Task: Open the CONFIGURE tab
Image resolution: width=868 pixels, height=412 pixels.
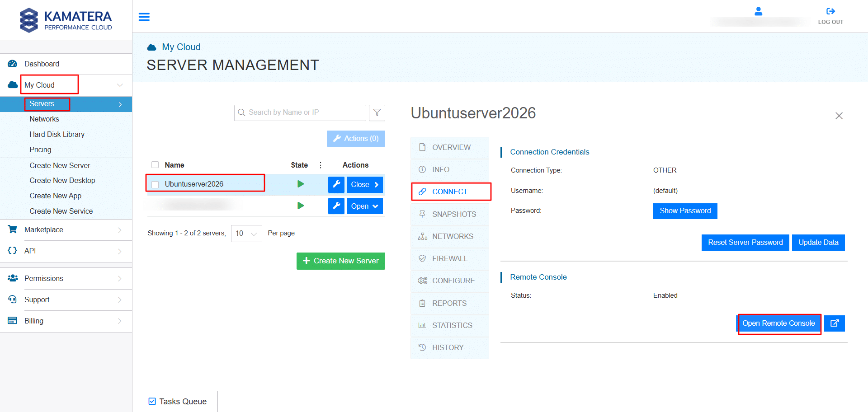Action: point(450,281)
